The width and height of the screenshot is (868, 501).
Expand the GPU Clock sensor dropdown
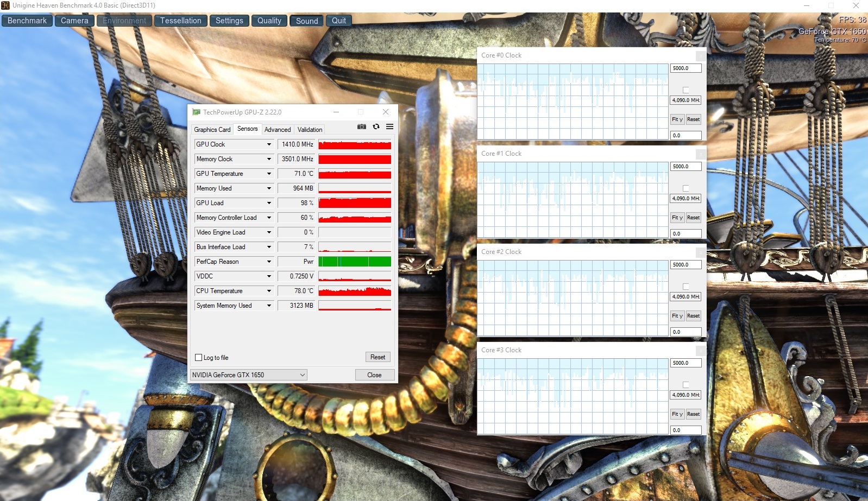[x=269, y=144]
